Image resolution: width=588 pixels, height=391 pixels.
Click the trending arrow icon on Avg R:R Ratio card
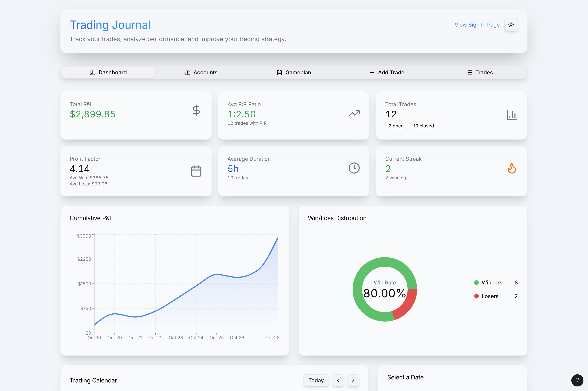pos(354,113)
